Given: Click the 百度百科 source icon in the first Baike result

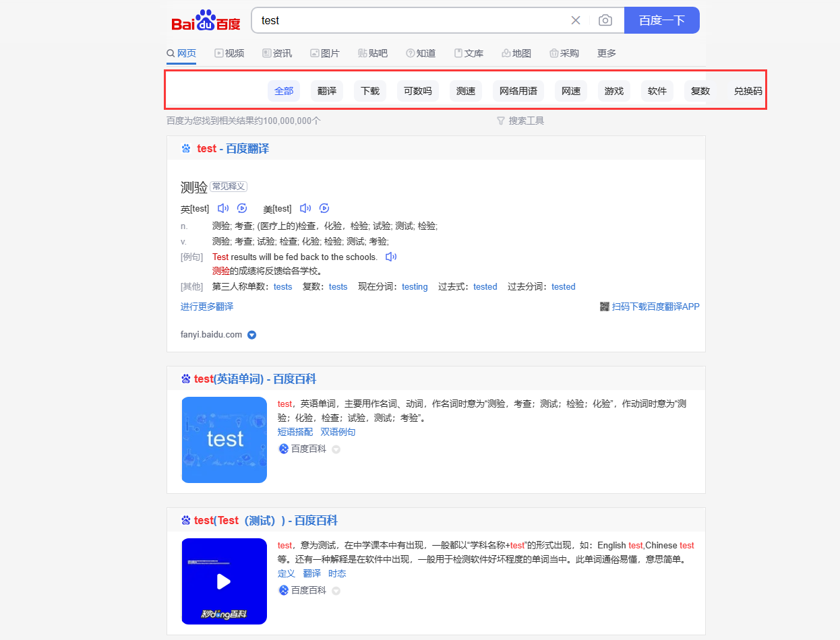Looking at the screenshot, I should [283, 448].
